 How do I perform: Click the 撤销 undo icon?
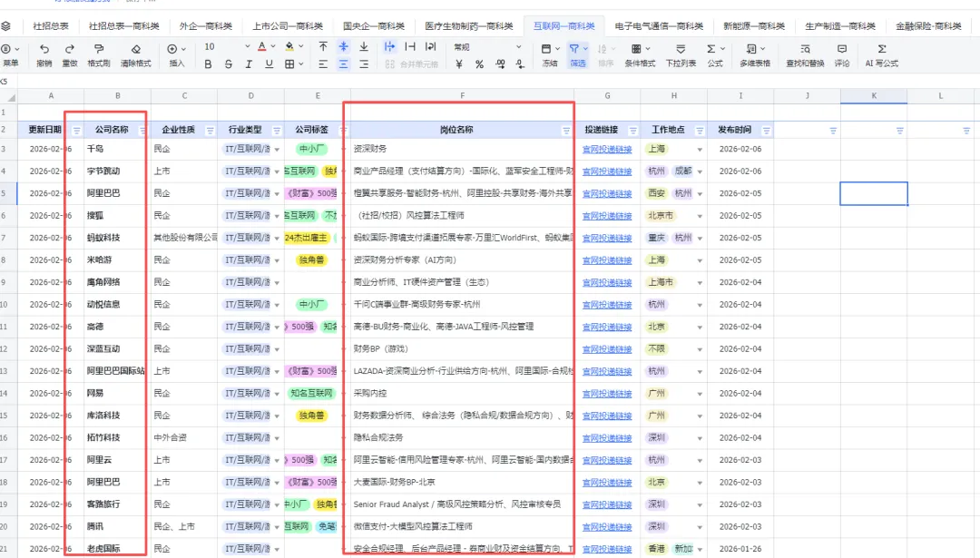44,49
